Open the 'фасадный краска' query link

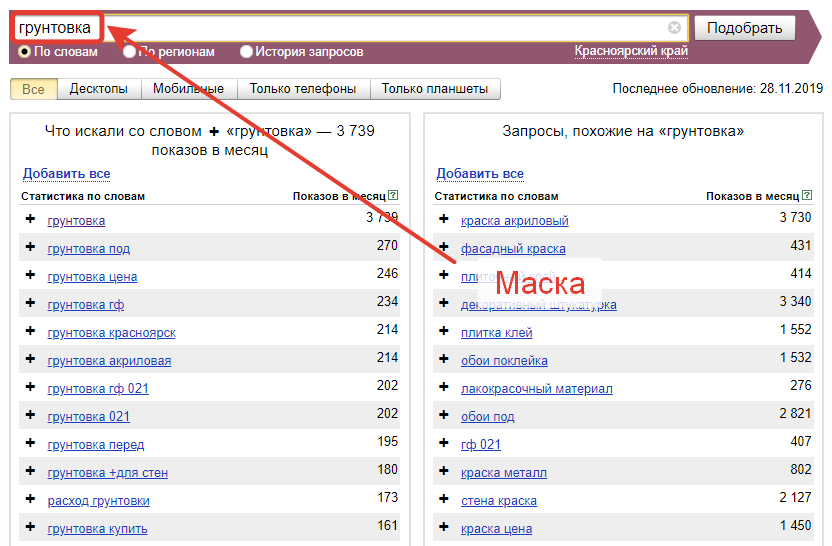513,248
